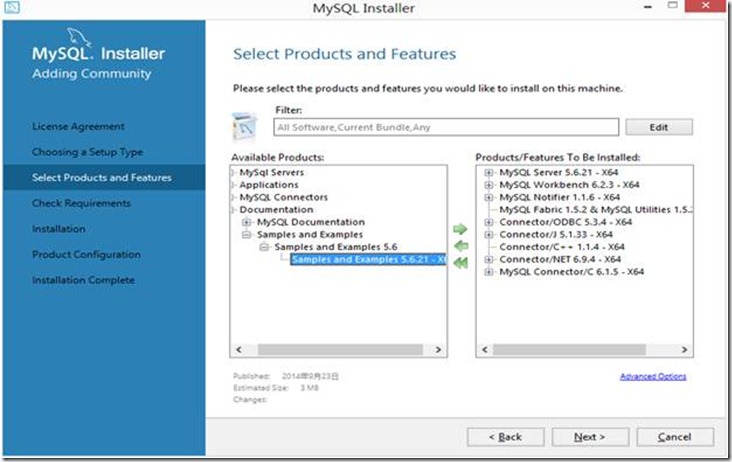Select MySQL Workbench 6.2.3 - X64 item
The height and width of the screenshot is (462, 732).
tap(569, 185)
